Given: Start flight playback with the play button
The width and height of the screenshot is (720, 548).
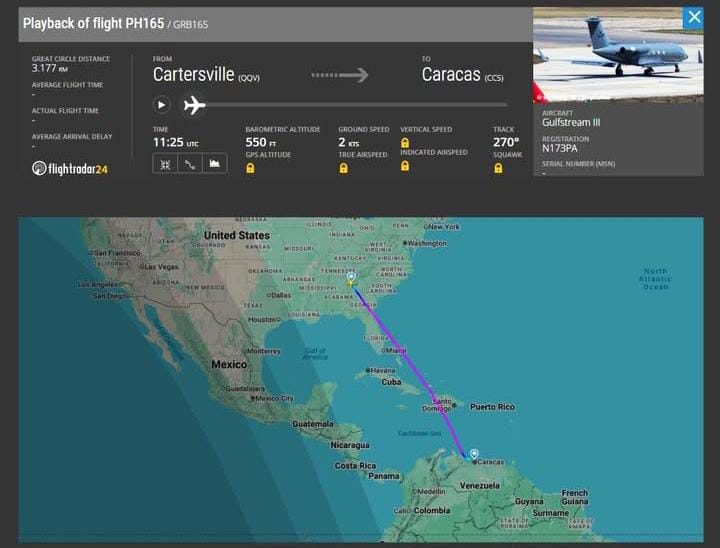Looking at the screenshot, I should 162,105.
